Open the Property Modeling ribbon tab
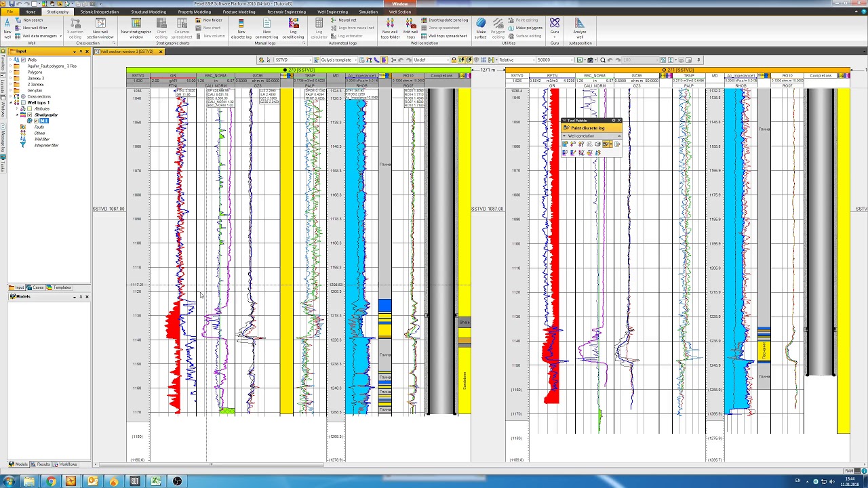868x488 pixels. pyautogui.click(x=194, y=12)
